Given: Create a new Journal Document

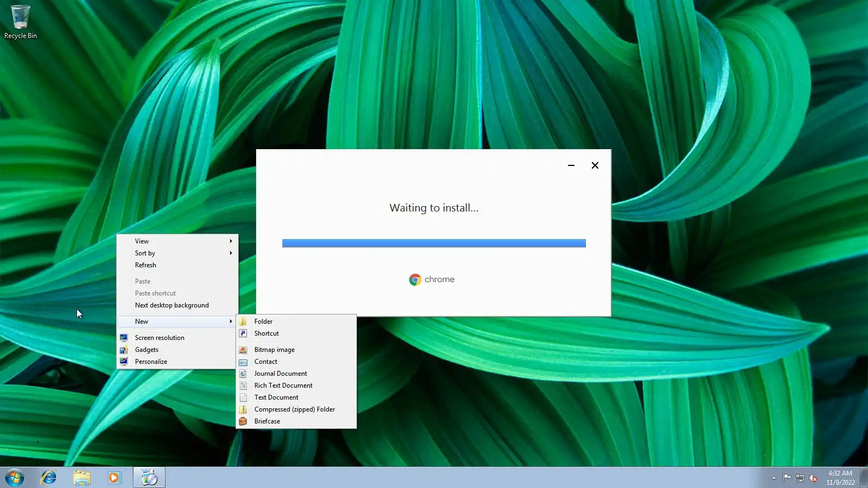Looking at the screenshot, I should [x=296, y=374].
